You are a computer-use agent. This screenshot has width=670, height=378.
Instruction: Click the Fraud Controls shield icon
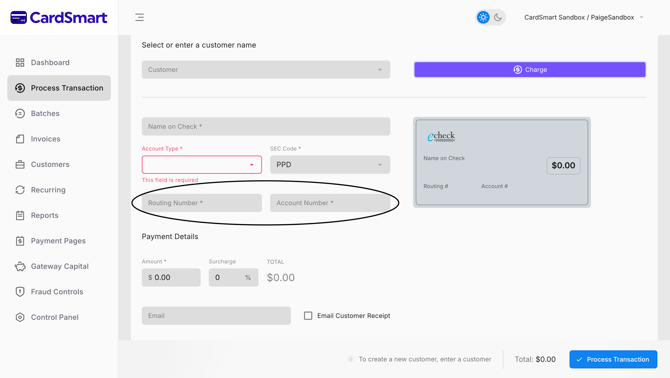pyautogui.click(x=20, y=292)
